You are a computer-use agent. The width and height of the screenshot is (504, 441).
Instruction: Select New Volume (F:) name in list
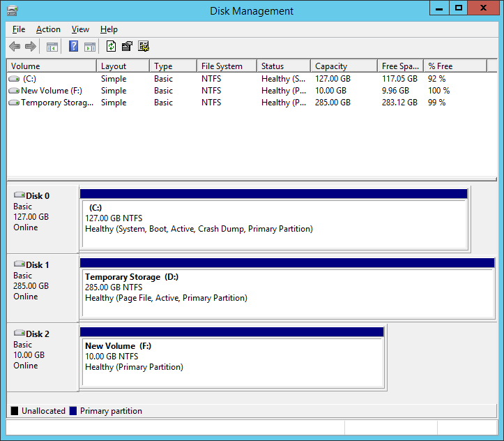click(52, 91)
